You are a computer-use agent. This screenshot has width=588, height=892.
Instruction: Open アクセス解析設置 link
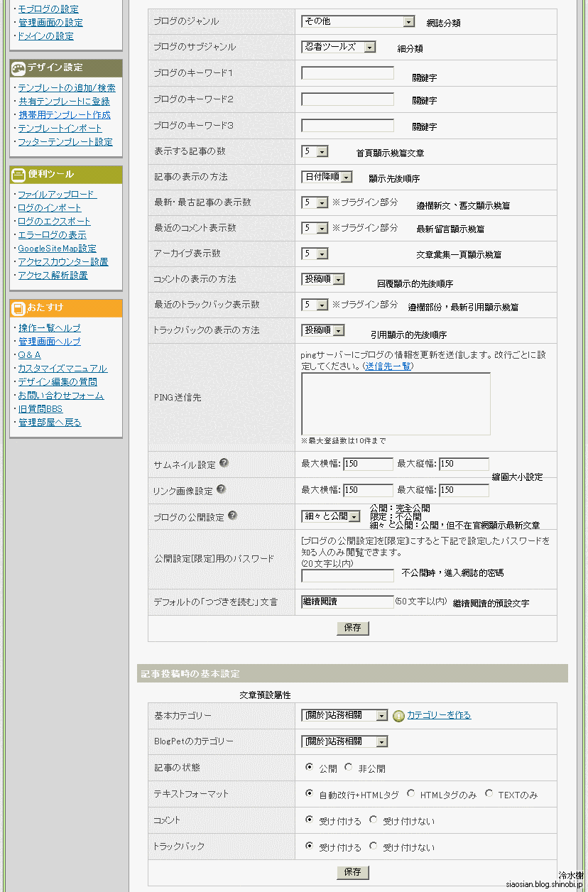tap(53, 276)
